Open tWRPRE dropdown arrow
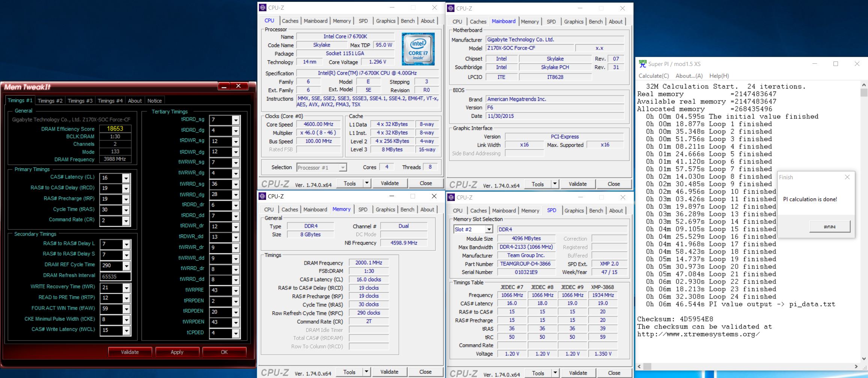This screenshot has width=868, height=378. pyautogui.click(x=236, y=291)
